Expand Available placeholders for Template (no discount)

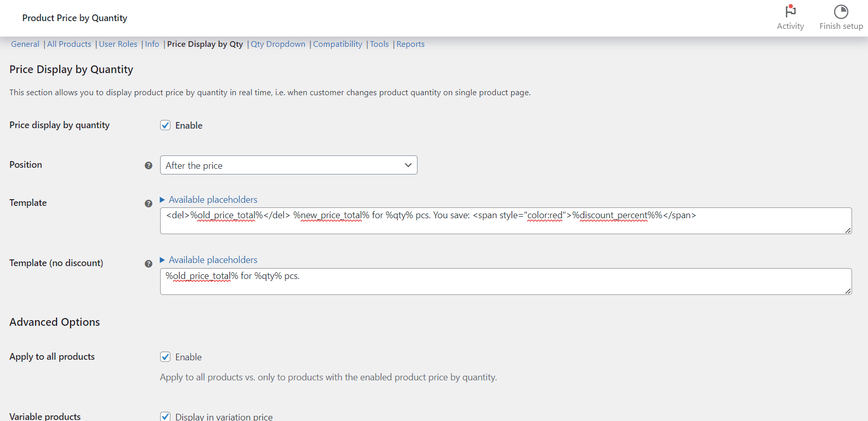(209, 260)
